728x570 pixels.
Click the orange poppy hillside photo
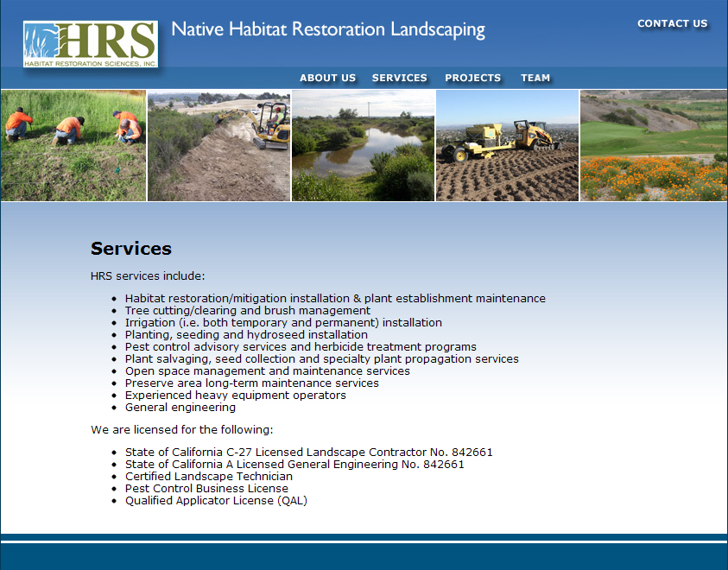click(654, 145)
